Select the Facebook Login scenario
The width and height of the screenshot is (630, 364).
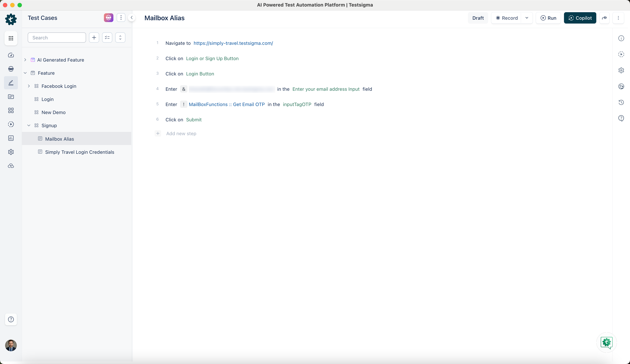point(59,86)
